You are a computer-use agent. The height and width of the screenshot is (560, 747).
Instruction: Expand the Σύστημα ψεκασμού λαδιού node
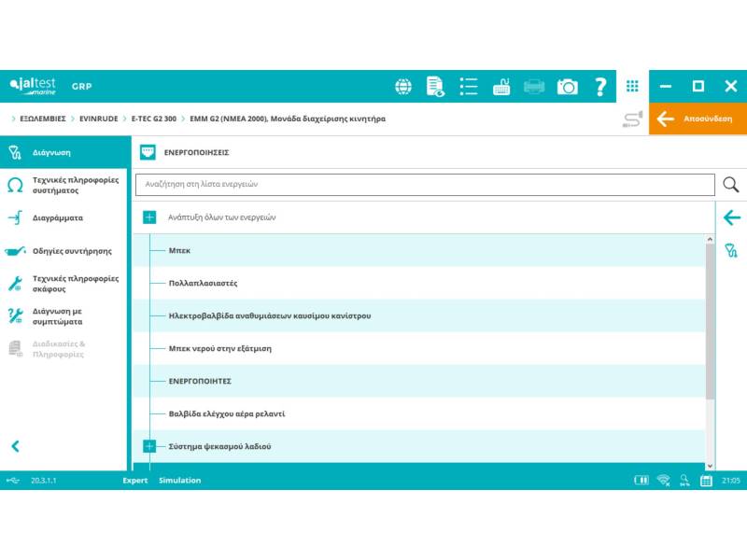click(x=149, y=446)
